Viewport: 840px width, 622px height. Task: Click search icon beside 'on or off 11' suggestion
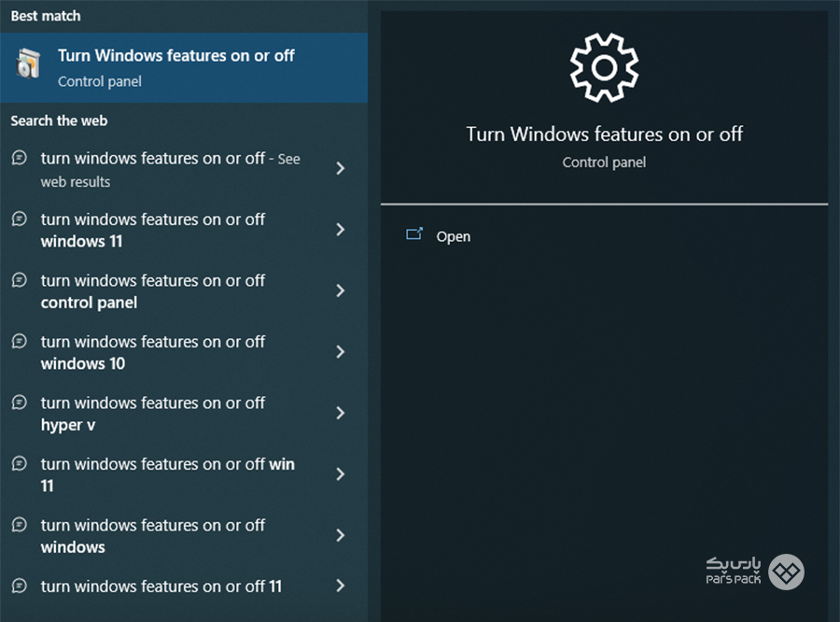click(x=20, y=586)
